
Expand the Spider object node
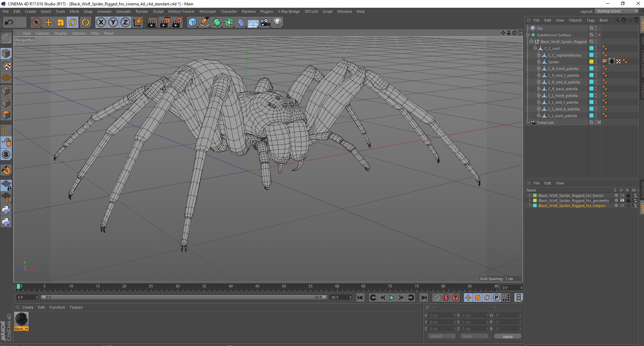(x=539, y=62)
